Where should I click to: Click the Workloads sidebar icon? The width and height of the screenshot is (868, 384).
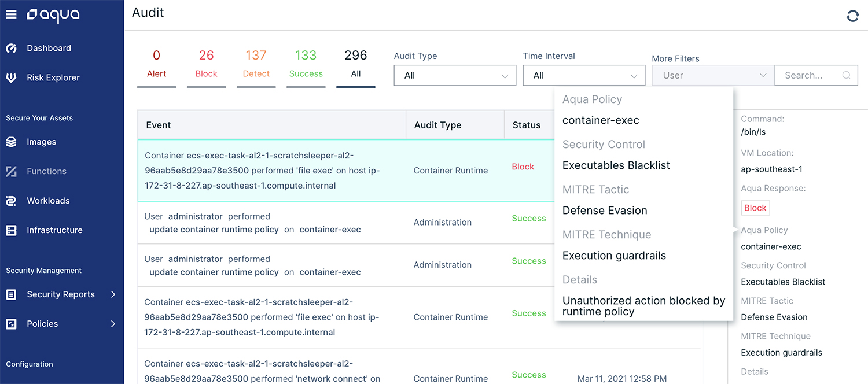[x=11, y=201]
